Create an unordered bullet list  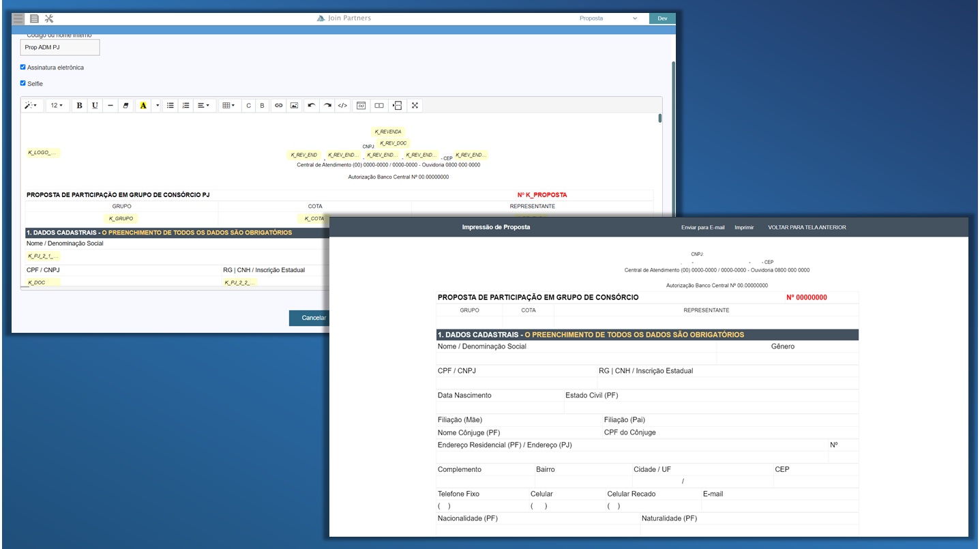(x=170, y=106)
